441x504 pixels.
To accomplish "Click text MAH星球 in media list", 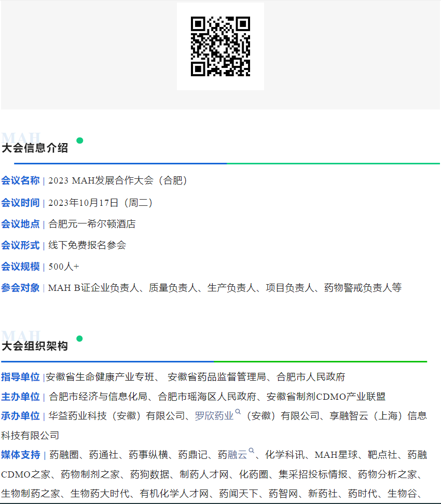I will (336, 455).
